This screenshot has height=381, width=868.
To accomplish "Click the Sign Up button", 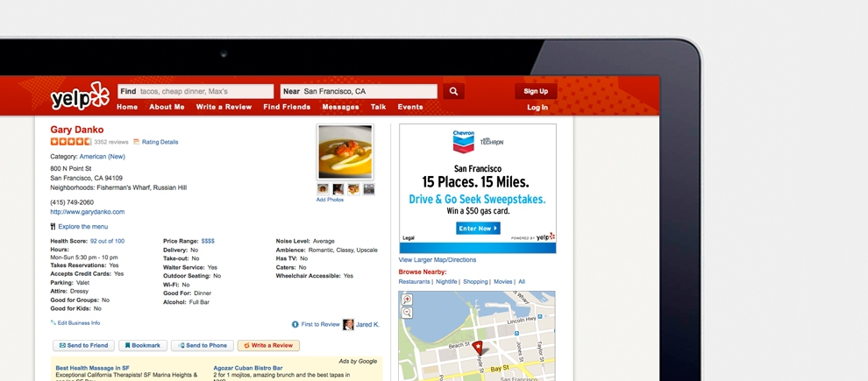I will (x=536, y=91).
